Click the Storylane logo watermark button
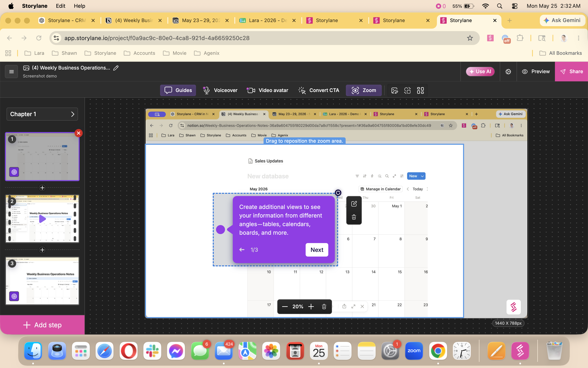 pos(513,307)
